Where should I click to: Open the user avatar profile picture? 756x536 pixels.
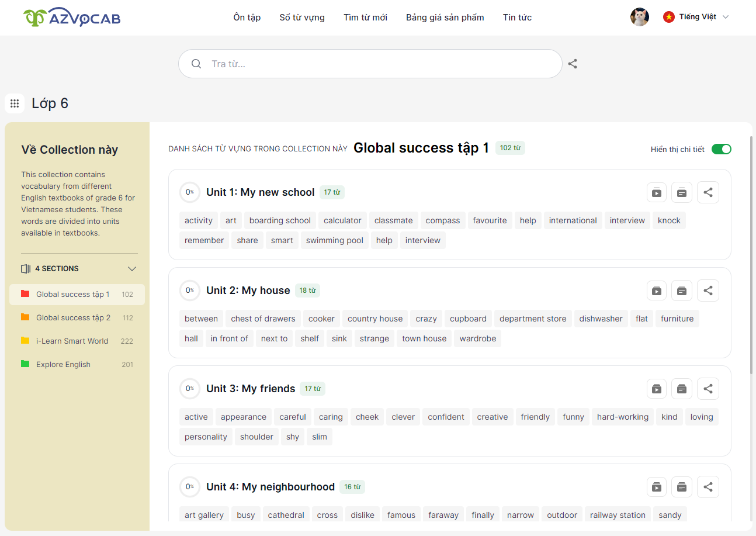click(640, 17)
